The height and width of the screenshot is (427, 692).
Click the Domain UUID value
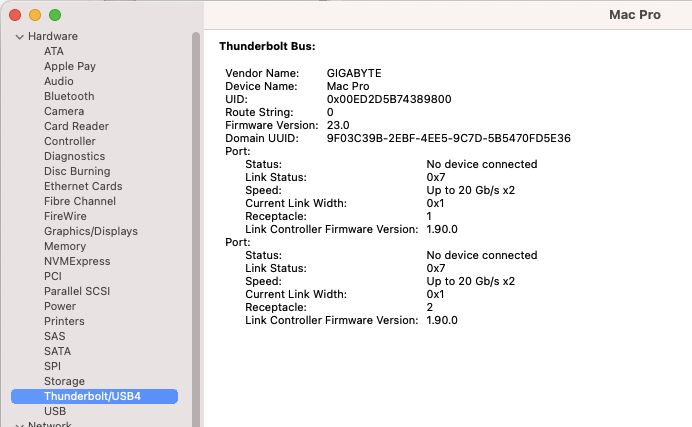448,139
